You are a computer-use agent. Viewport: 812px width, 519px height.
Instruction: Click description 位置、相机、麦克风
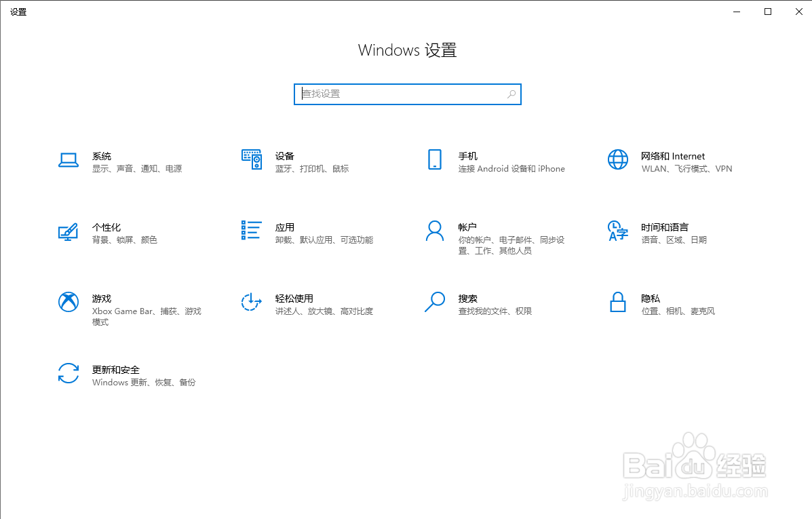678,311
